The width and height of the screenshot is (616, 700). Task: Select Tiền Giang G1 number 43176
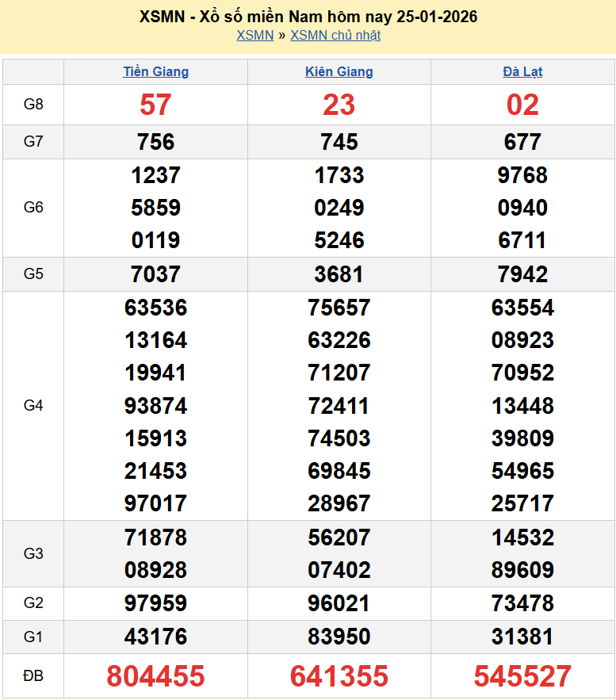click(155, 637)
